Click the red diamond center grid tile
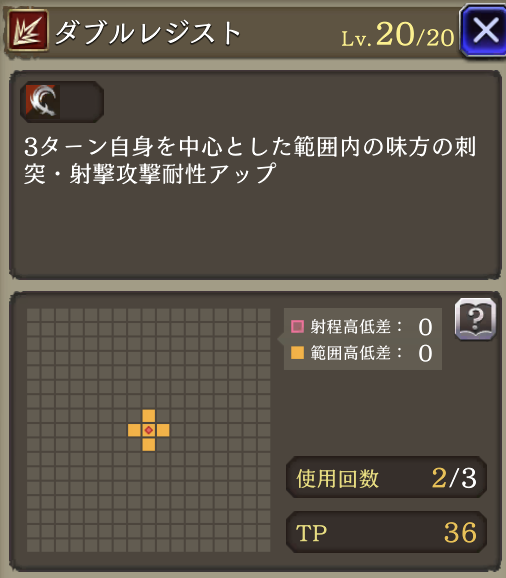The width and height of the screenshot is (506, 578). pos(149,430)
